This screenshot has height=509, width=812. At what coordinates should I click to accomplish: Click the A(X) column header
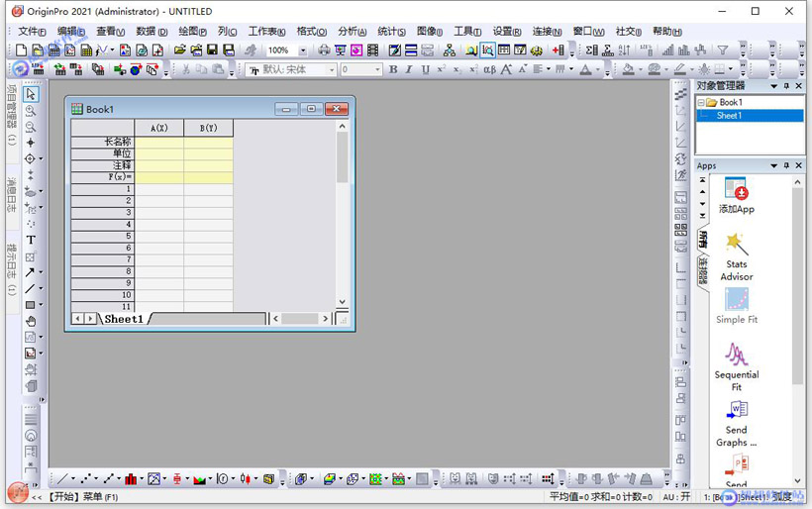pos(159,128)
